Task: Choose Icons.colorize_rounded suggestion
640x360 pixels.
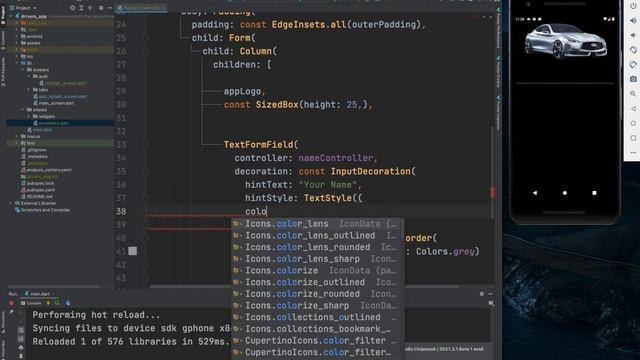Action: tap(318, 294)
